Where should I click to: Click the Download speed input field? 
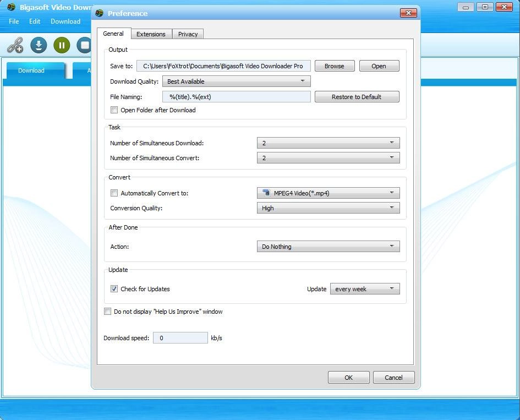pos(180,338)
